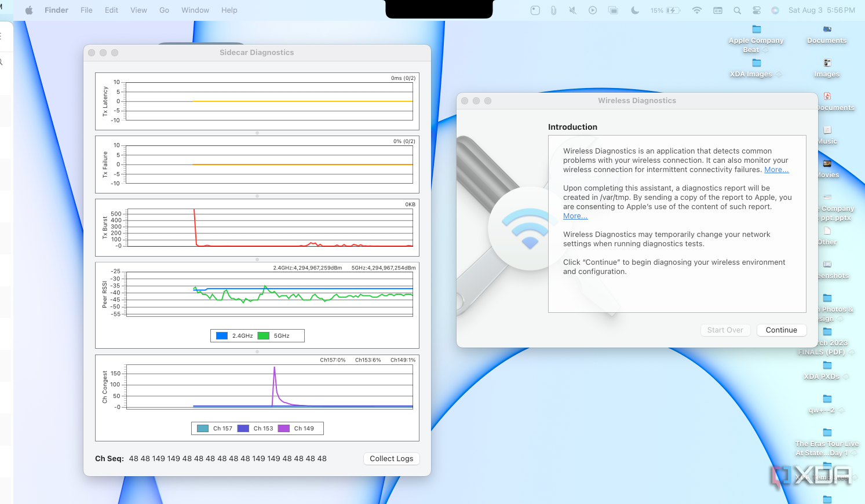Click the indigo Ch 153 legend swatch
Viewport: 865px width, 504px height.
click(x=243, y=428)
